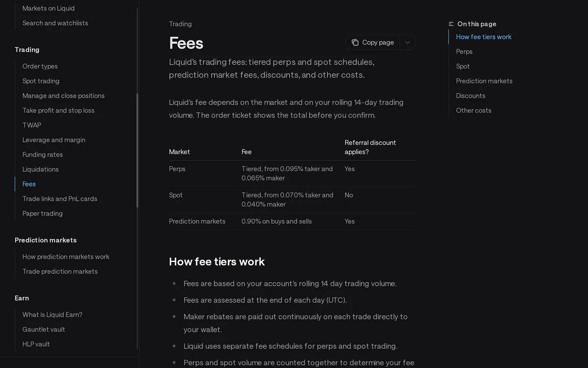Click the Prediction markets table cell
Screen dimensions: 588x368
197,221
